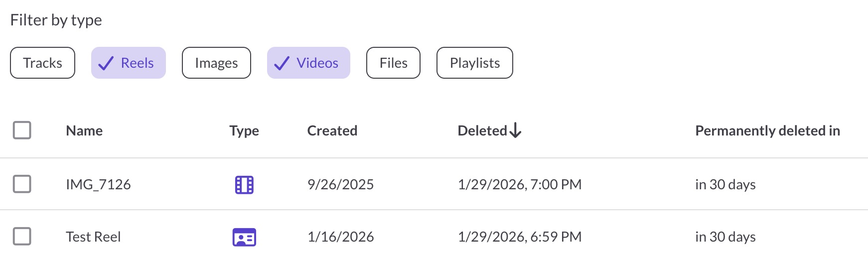The image size is (868, 266).
Task: Tick the select-all checkbox in header
Action: pos(22,131)
